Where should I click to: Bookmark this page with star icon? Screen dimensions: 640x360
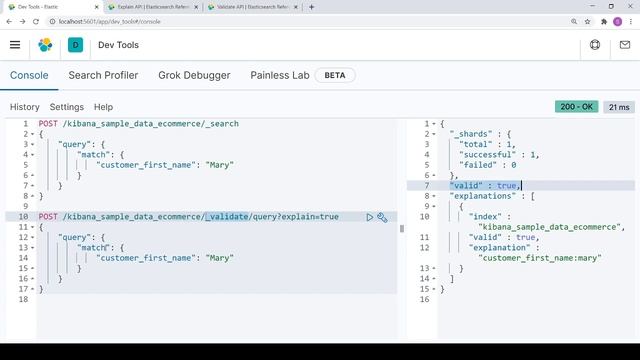(587, 22)
